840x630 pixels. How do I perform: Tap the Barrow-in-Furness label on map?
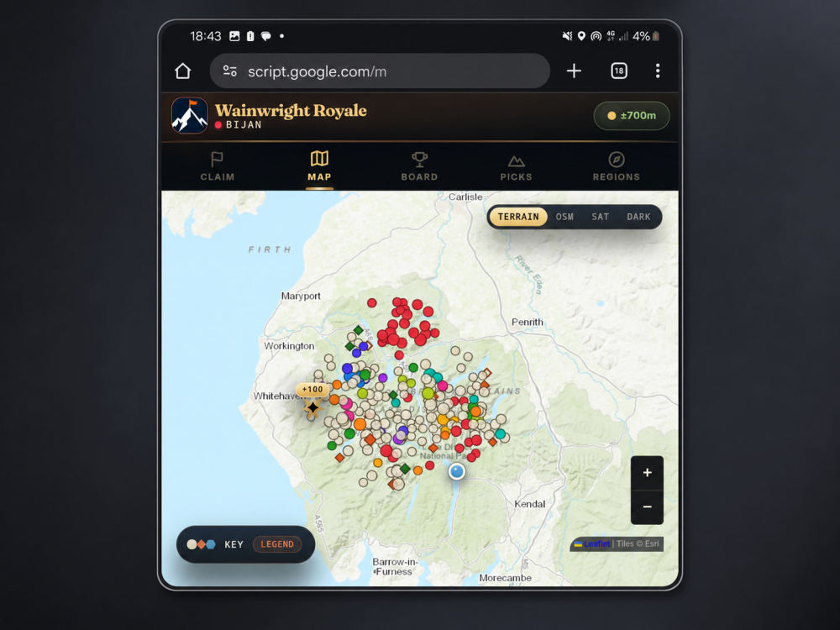click(394, 567)
